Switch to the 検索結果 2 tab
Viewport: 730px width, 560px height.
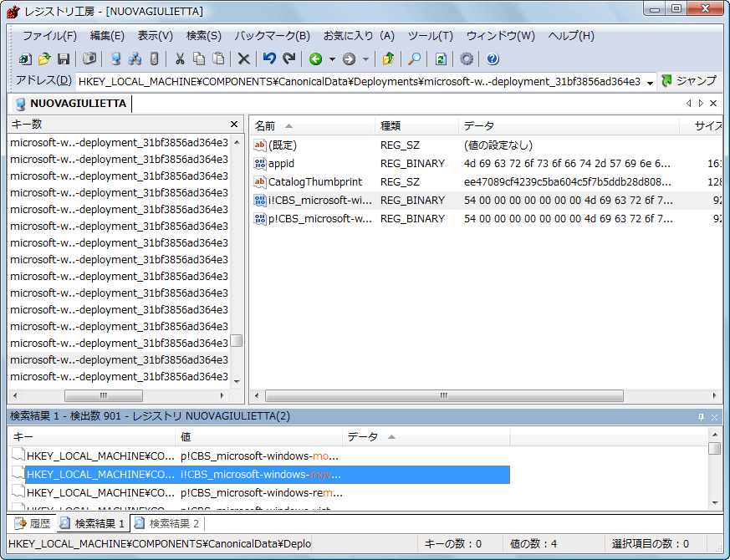167,524
